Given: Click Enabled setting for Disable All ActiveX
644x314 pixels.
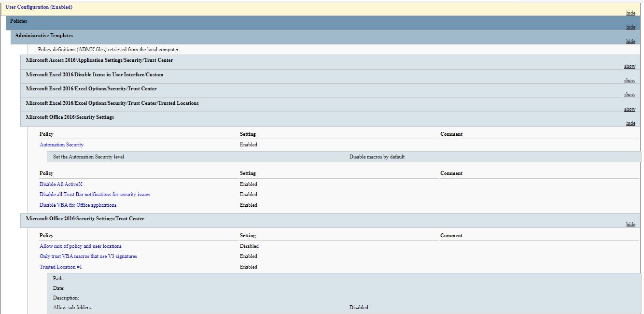Looking at the screenshot, I should pyautogui.click(x=249, y=185).
